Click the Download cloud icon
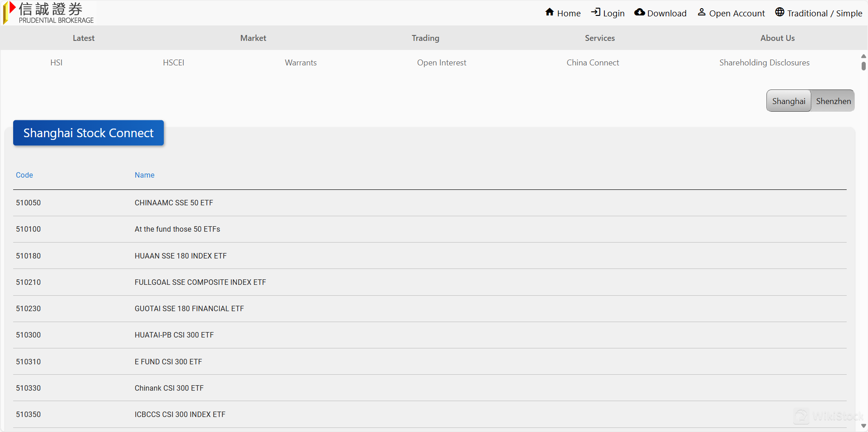Viewport: 868px width, 432px height. point(639,12)
